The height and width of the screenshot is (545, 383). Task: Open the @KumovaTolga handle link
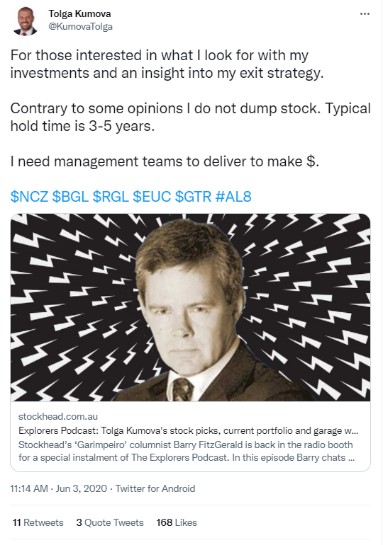pyautogui.click(x=80, y=27)
